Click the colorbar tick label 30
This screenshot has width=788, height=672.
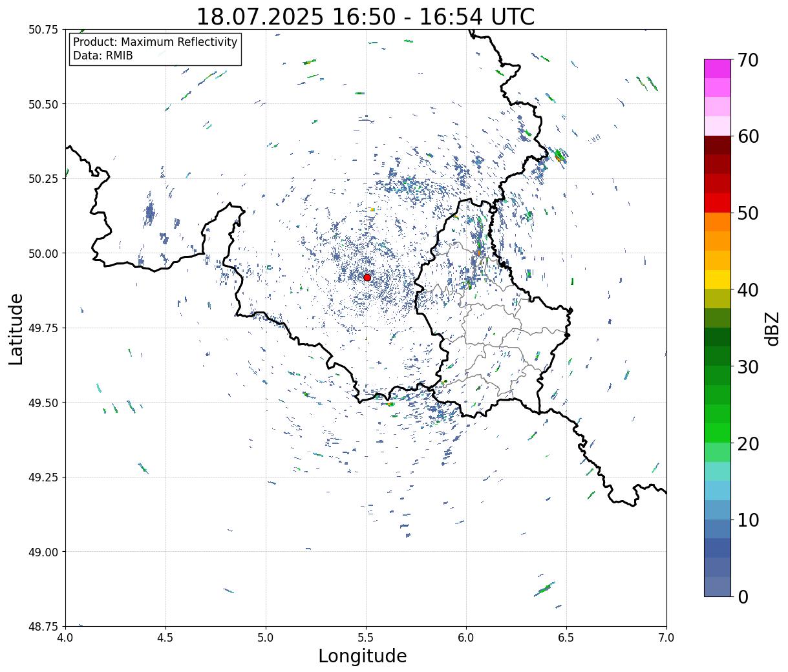click(747, 366)
